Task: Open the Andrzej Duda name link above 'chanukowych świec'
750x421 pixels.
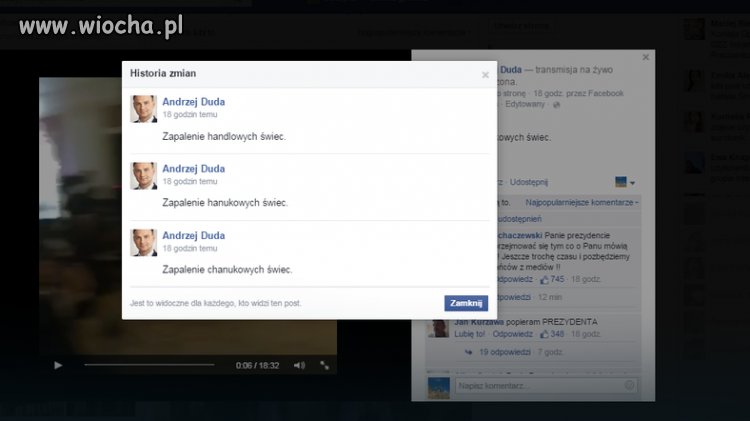Action: tap(193, 236)
